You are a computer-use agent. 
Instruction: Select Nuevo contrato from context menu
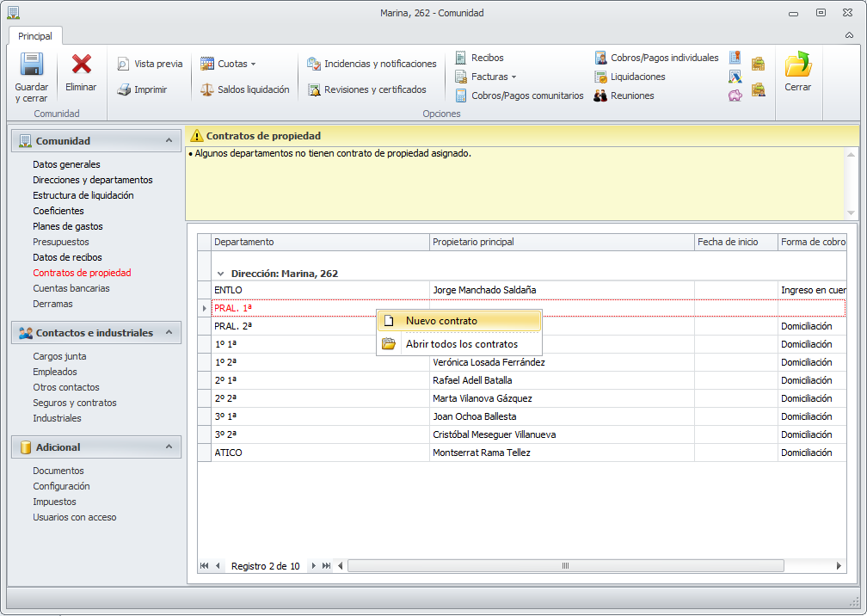click(441, 321)
